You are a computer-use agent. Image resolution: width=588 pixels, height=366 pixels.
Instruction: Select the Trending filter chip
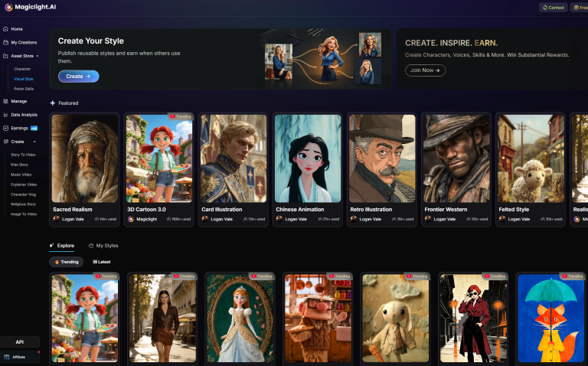(67, 262)
